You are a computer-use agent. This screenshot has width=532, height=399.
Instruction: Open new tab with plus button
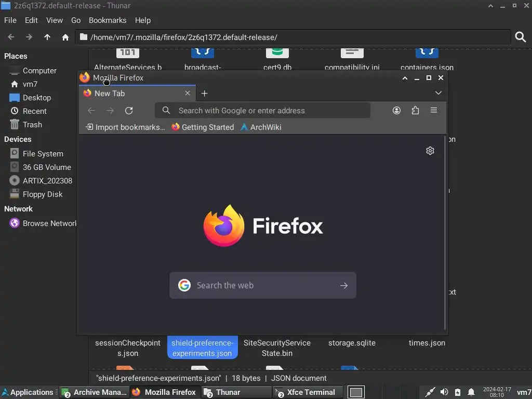204,94
